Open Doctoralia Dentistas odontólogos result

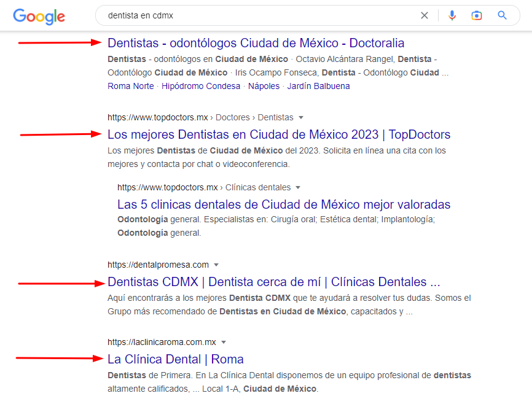[256, 43]
